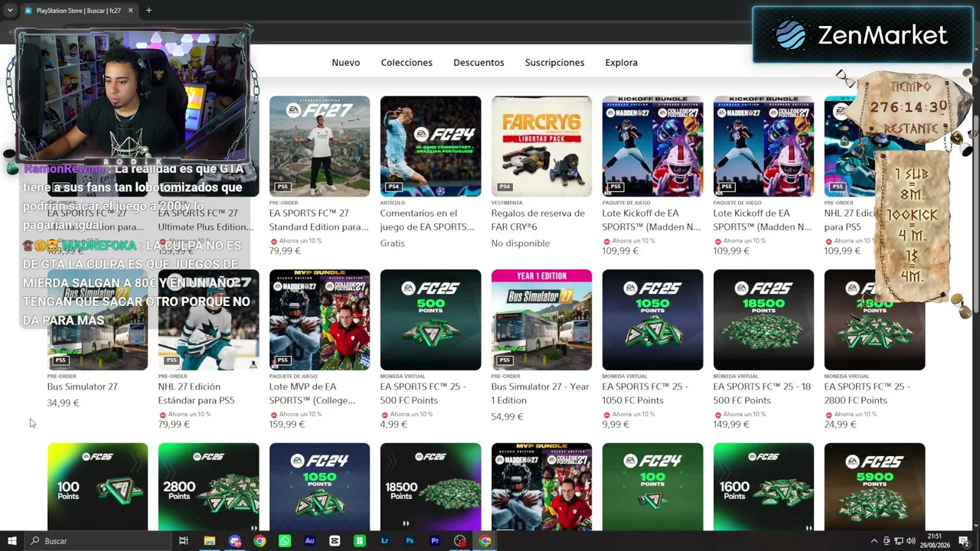Open network settings in the system tray
This screenshot has width=980, height=551.
(899, 541)
